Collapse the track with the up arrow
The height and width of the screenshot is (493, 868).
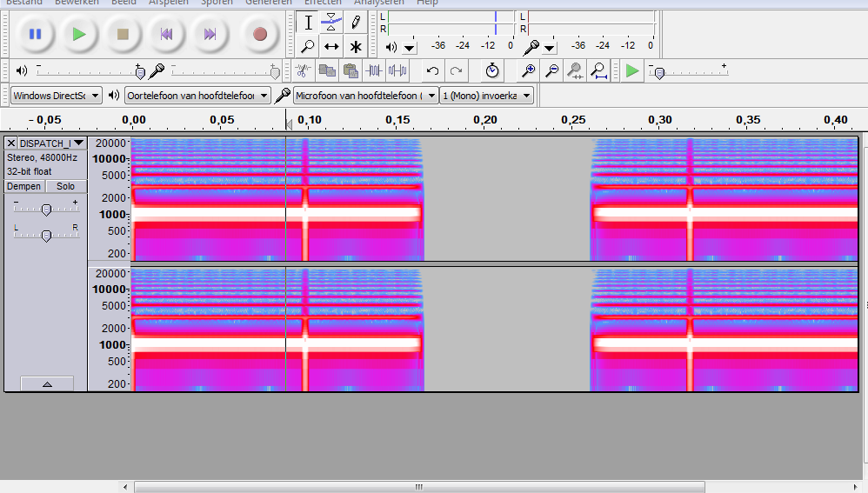tap(47, 384)
